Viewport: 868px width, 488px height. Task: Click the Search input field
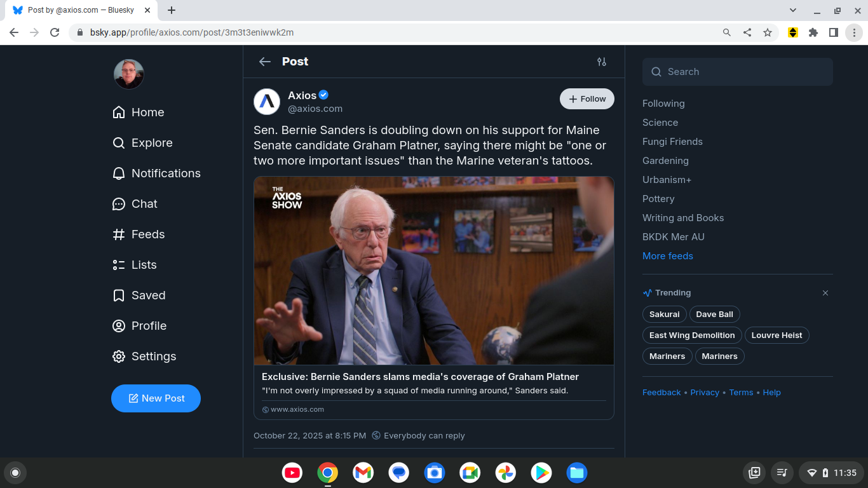738,72
